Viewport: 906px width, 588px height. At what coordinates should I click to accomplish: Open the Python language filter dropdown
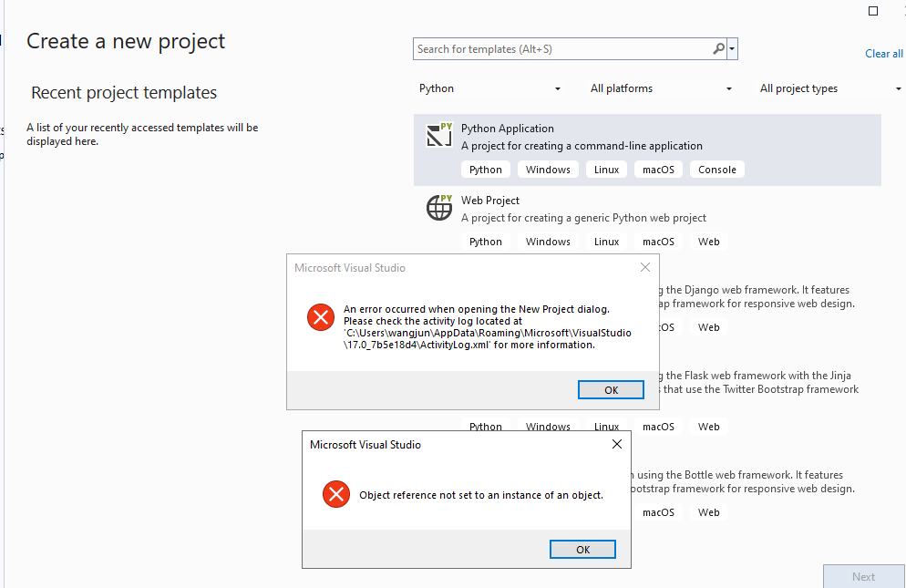(x=489, y=88)
